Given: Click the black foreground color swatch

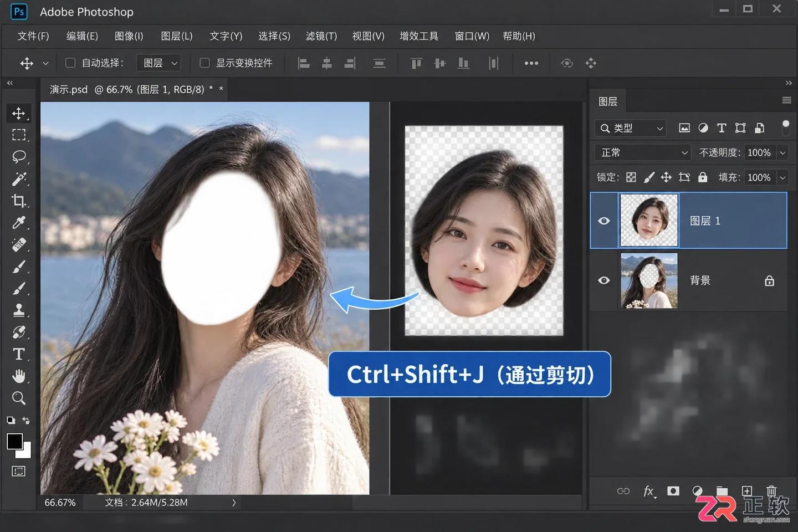Looking at the screenshot, I should pyautogui.click(x=14, y=441).
